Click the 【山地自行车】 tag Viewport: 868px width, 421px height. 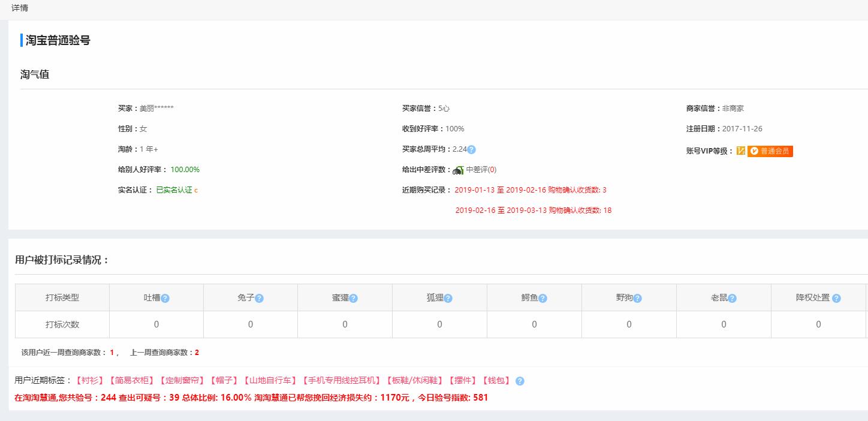click(x=270, y=381)
